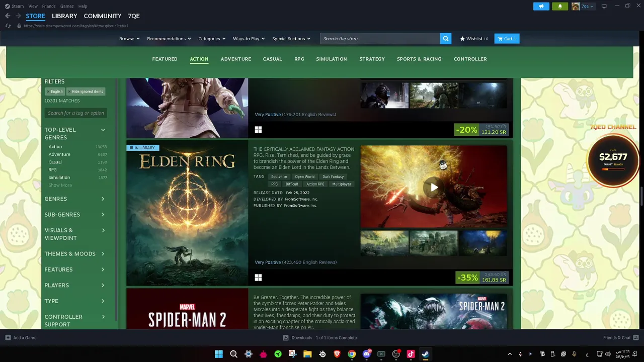
Task: Open the Special Sections dropdown
Action: click(x=291, y=39)
